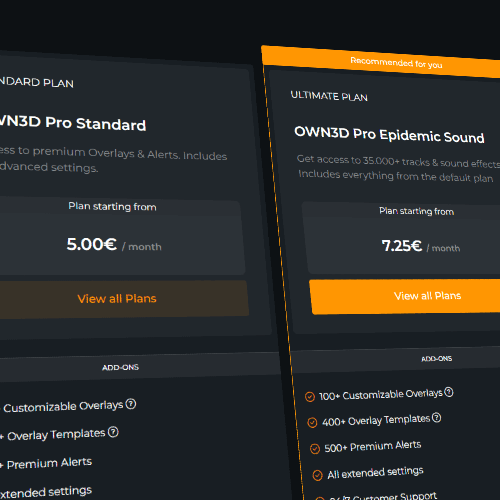Click checkmark icon for 100+ Customizable Overlays
This screenshot has height=500, width=500.
click(310, 397)
